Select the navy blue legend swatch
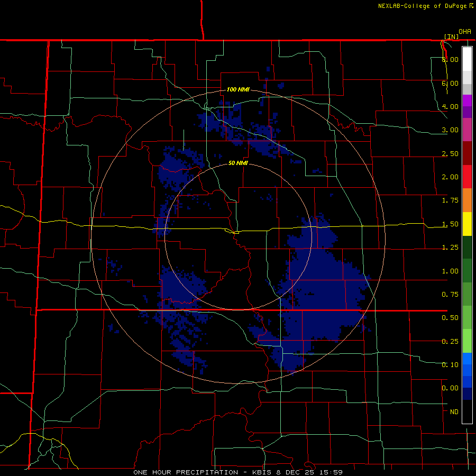Viewport: 476px width, 476px height. [x=467, y=393]
